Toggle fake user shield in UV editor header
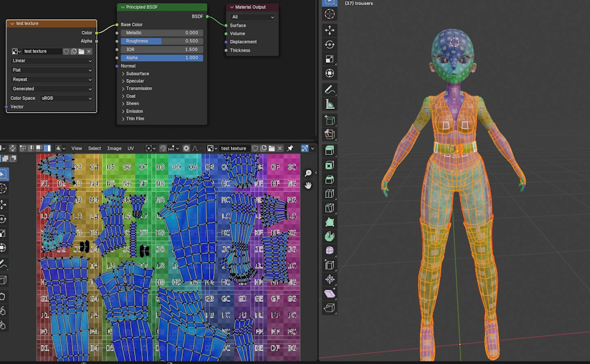The image size is (590, 364). coord(255,148)
